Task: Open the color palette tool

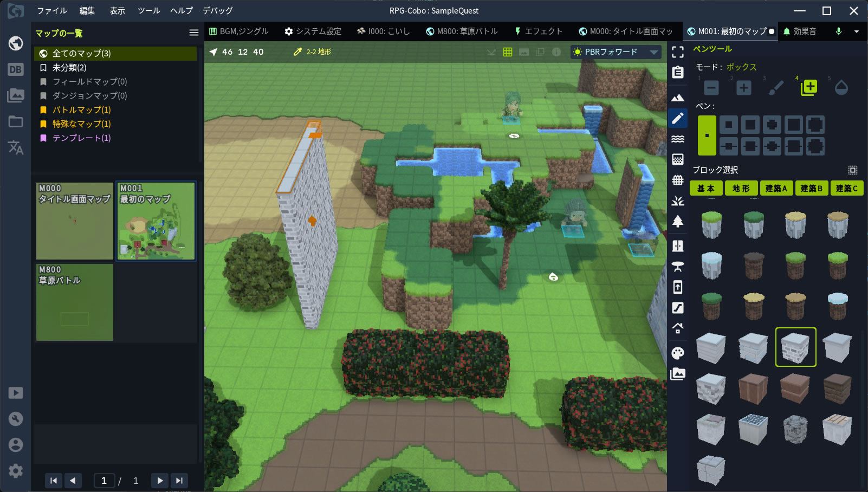Action: (678, 353)
